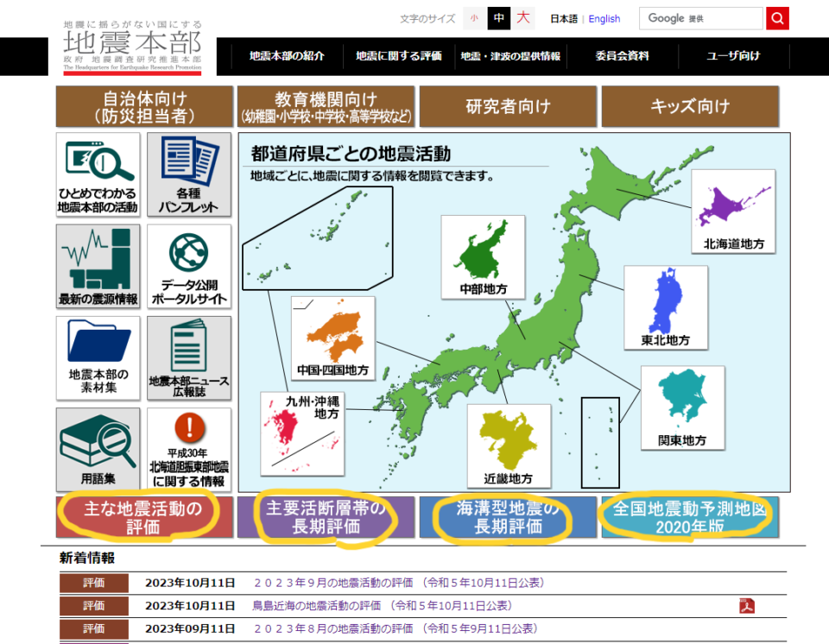Open 地震本部ニュース広報誌 icon
This screenshot has height=644, width=829.
pos(189,357)
